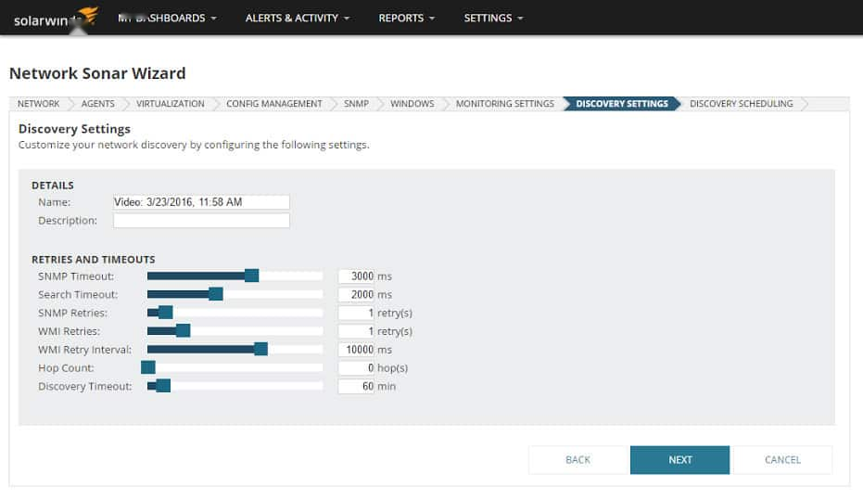Click the WMI Retry Interval slider handle
Viewport: 863px width, 500px height.
[261, 349]
